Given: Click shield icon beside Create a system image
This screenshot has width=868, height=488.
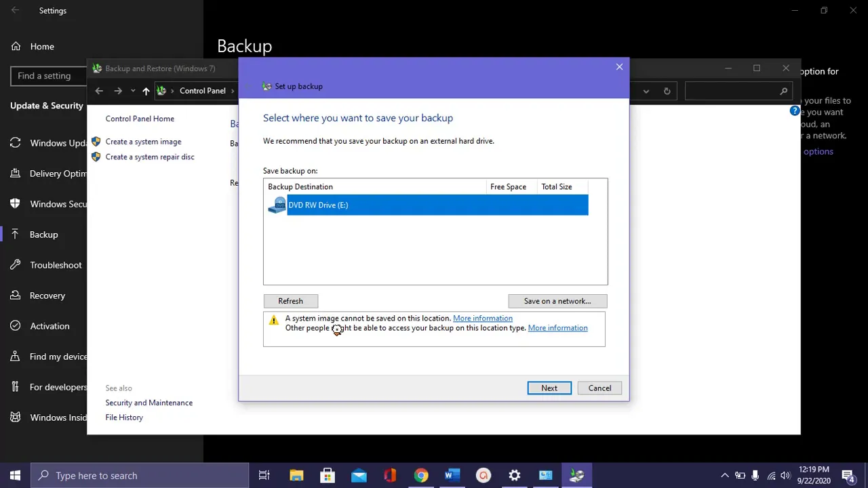Looking at the screenshot, I should pyautogui.click(x=96, y=142).
